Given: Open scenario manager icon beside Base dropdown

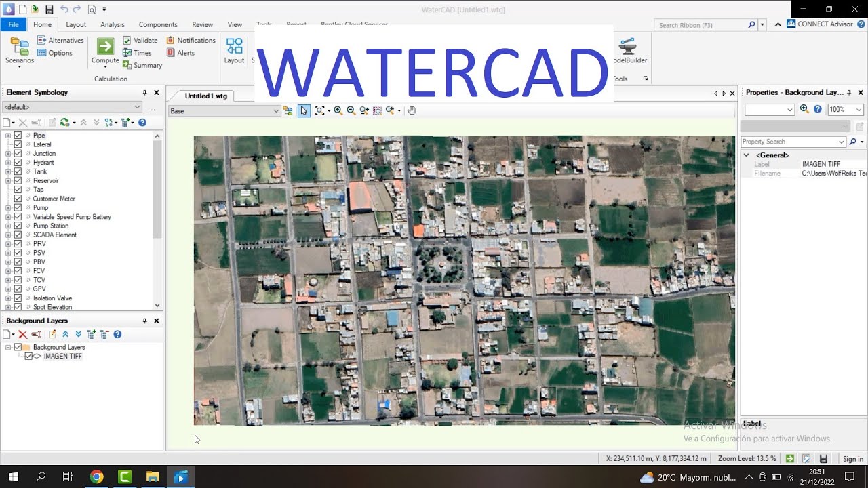Looking at the screenshot, I should pos(288,110).
